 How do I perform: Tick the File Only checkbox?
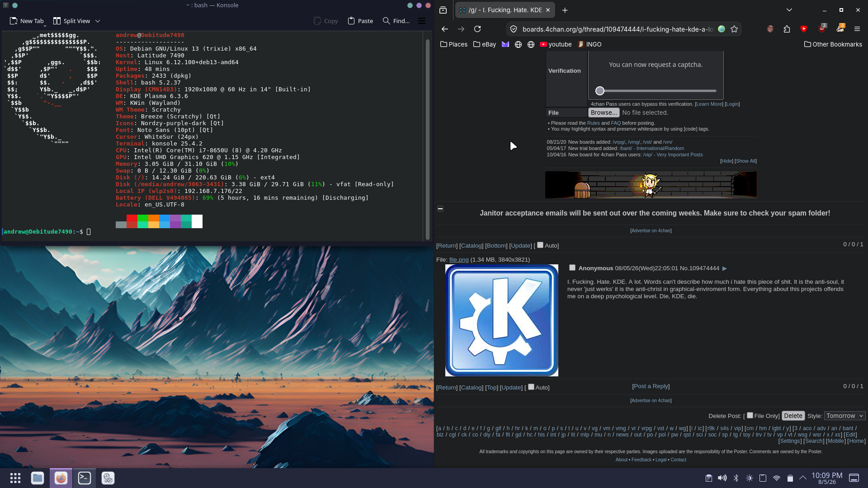tap(750, 415)
